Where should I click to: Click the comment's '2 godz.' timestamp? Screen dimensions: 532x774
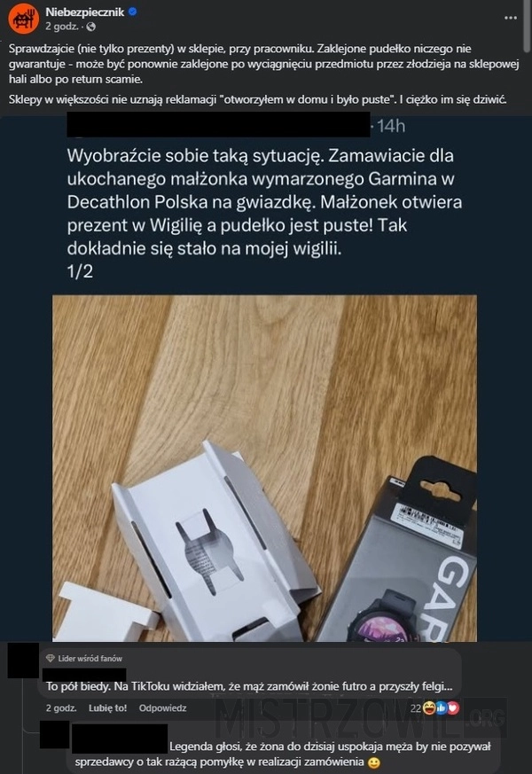click(x=61, y=708)
